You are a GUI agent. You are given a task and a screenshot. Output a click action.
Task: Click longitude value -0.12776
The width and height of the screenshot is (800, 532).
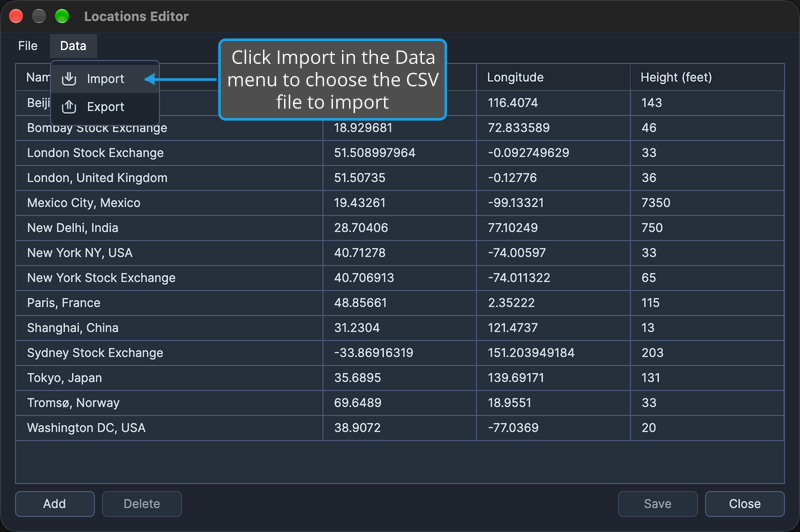[x=512, y=178]
